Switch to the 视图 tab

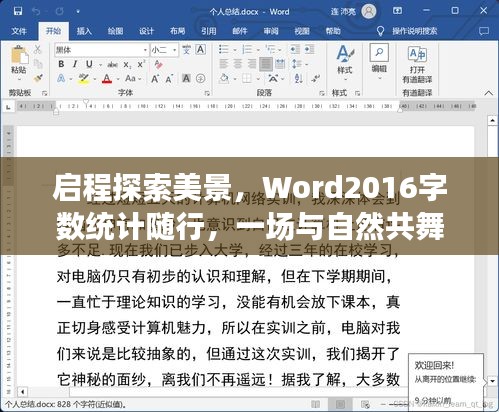302,31
